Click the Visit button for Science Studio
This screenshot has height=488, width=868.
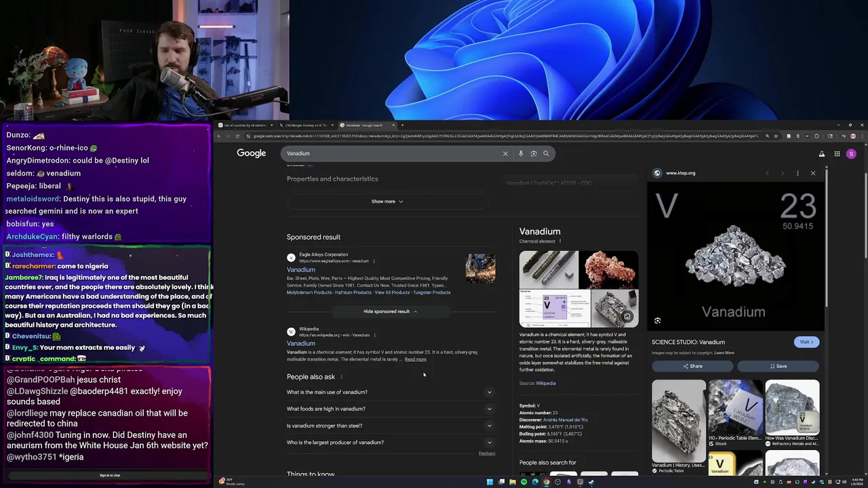click(806, 342)
